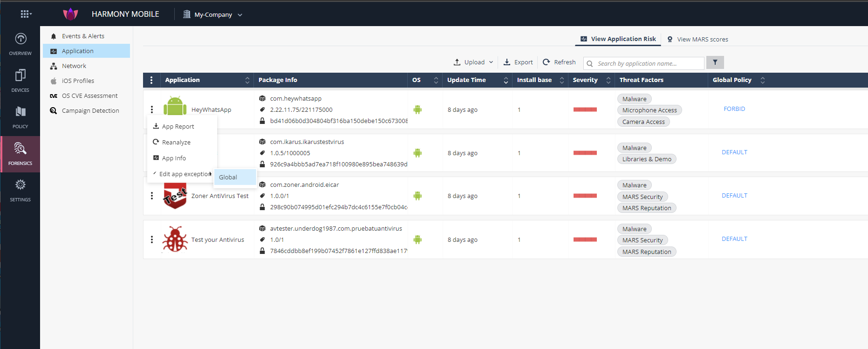Screen dimensions: 868x349
Task: Open the Forensics section in sidebar
Action: [x=20, y=154]
